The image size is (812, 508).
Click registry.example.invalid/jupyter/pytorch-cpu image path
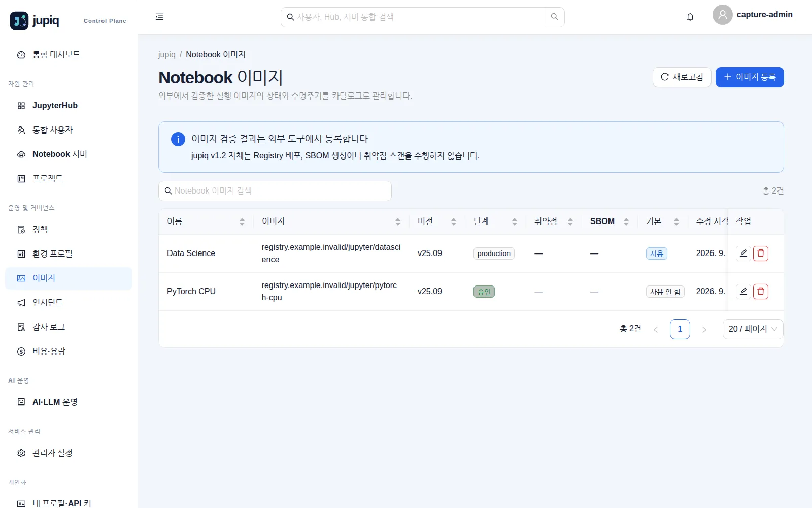(329, 292)
